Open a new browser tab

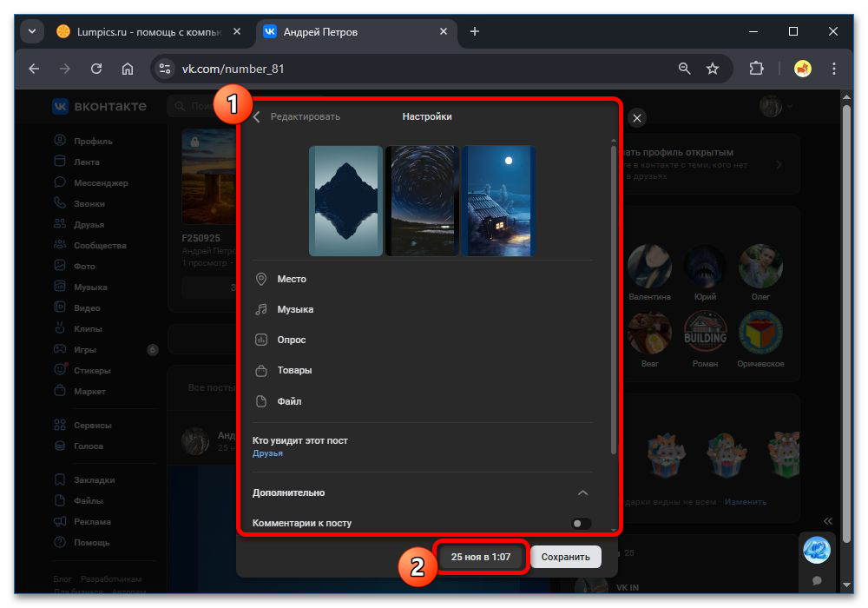click(475, 31)
